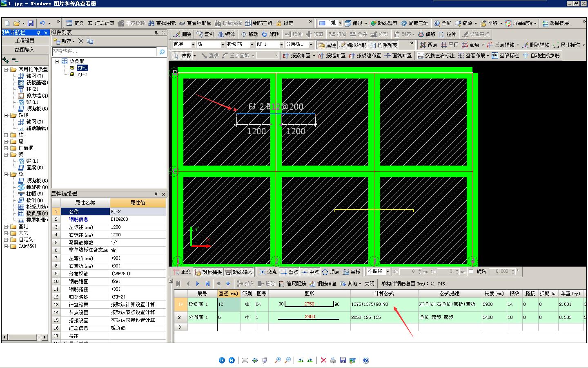Expand the 门窗洞 tree node

click(6, 148)
